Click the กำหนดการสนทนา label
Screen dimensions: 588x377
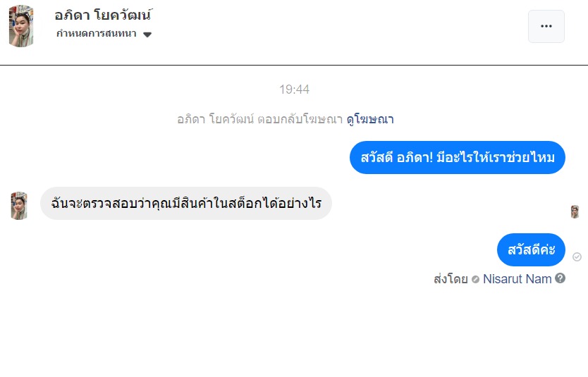point(96,34)
